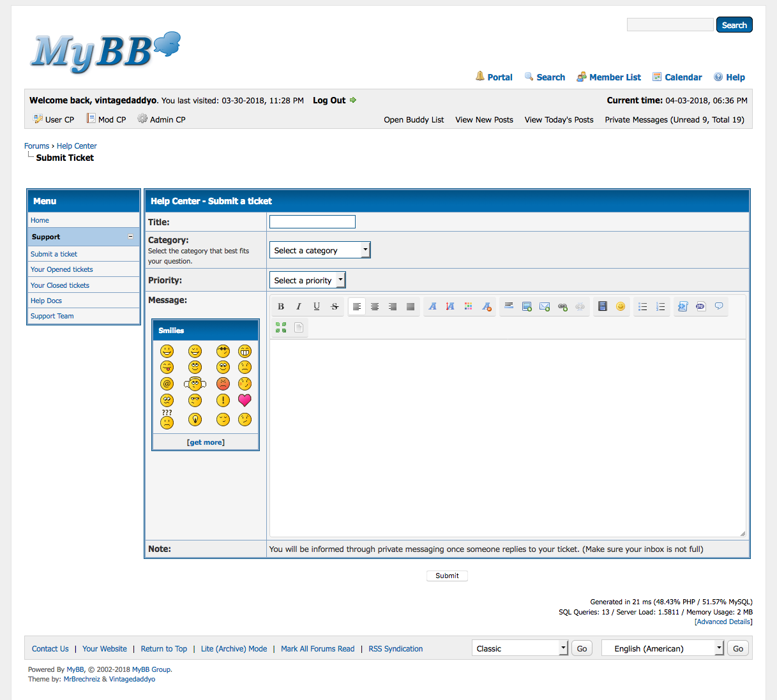
Task: Collapse the Support menu section
Action: click(x=130, y=237)
